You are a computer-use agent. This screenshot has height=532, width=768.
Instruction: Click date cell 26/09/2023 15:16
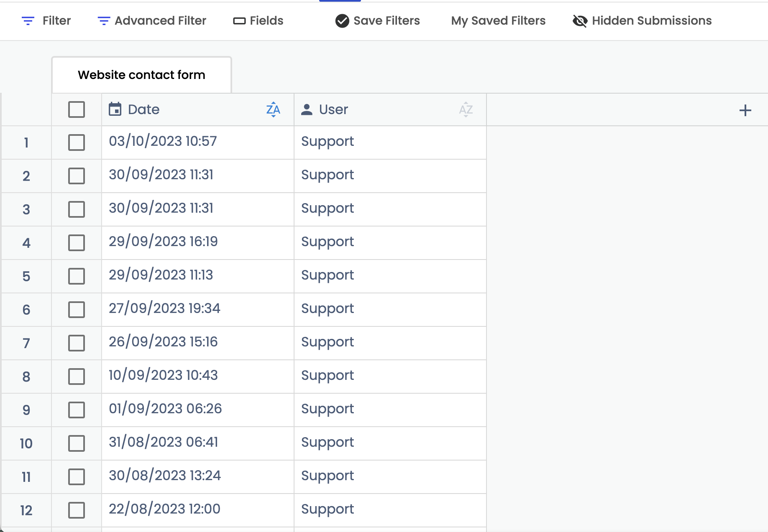[x=198, y=343]
